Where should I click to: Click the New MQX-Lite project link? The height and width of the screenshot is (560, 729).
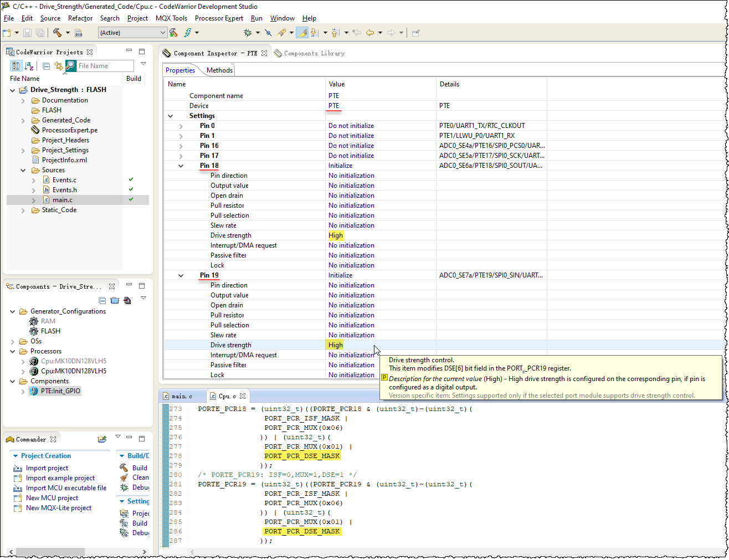click(x=58, y=508)
